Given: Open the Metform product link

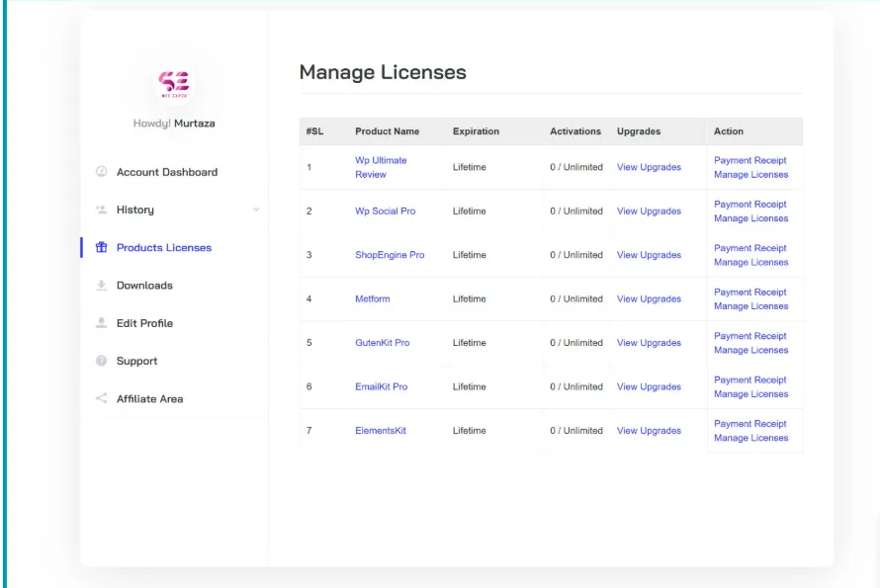Looking at the screenshot, I should tap(372, 298).
